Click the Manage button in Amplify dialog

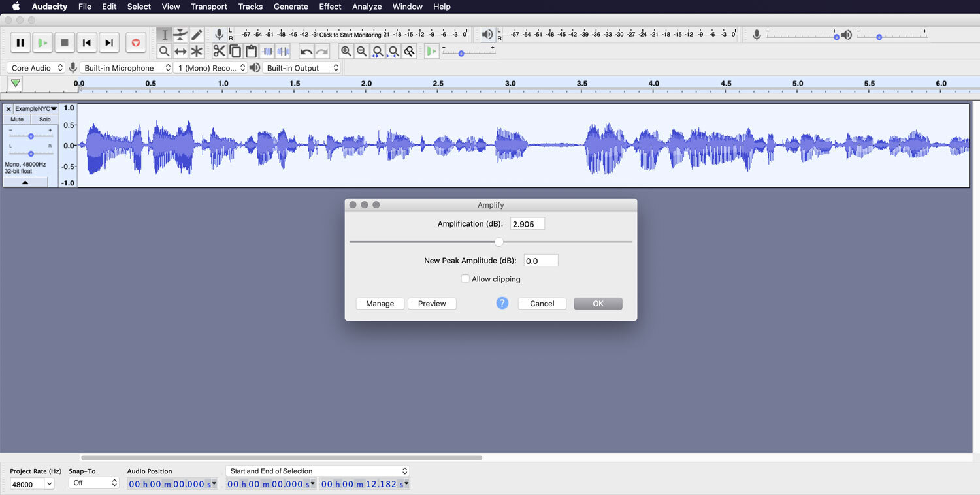pyautogui.click(x=380, y=304)
